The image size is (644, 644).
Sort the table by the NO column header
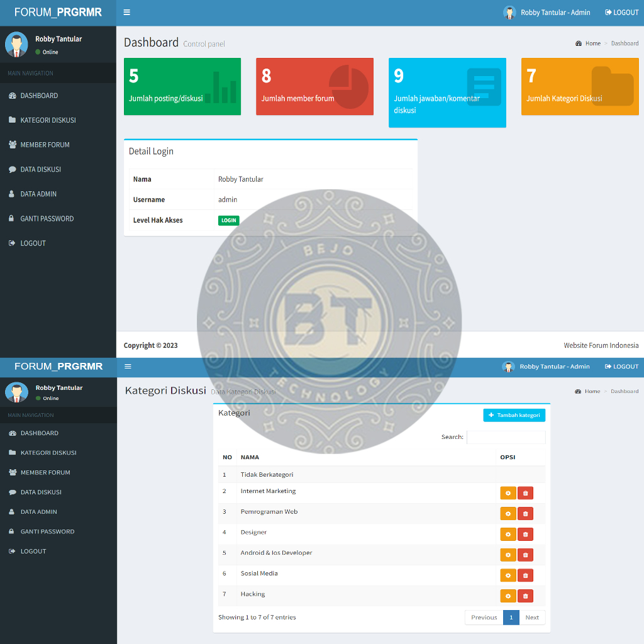point(227,457)
